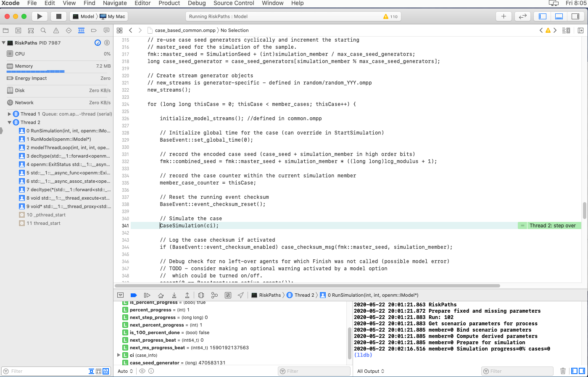Open Debug View Hierarchy

tap(201, 295)
